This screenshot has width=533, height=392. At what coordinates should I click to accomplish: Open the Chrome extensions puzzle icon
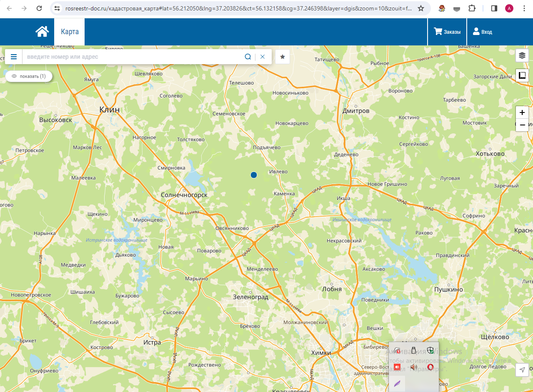pos(472,8)
